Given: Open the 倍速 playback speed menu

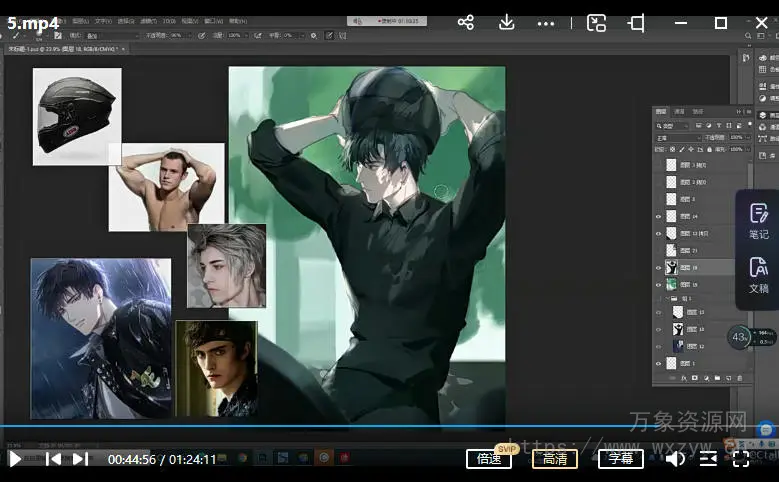Looking at the screenshot, I should [x=489, y=459].
